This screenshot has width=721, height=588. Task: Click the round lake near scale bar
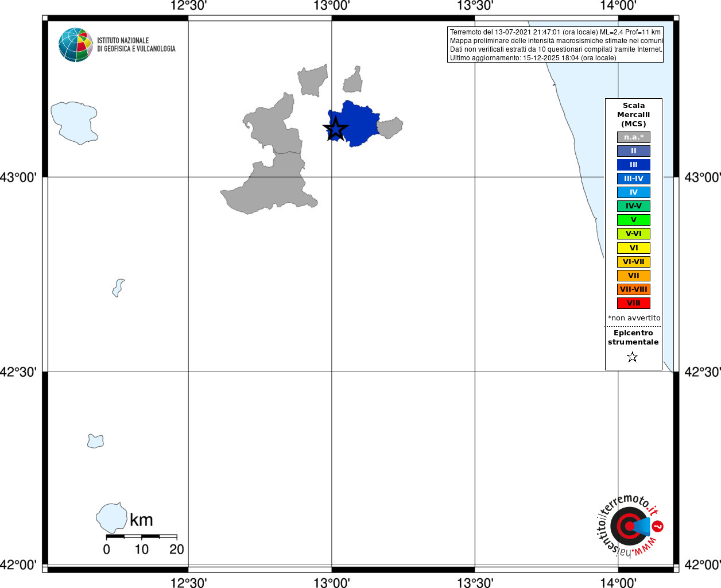[111, 518]
